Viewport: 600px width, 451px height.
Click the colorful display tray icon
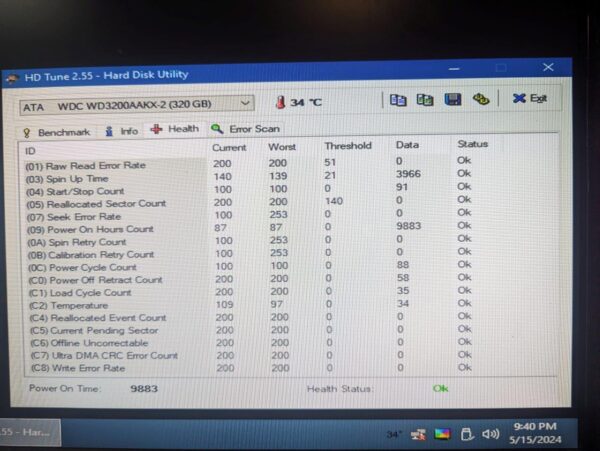(x=442, y=434)
